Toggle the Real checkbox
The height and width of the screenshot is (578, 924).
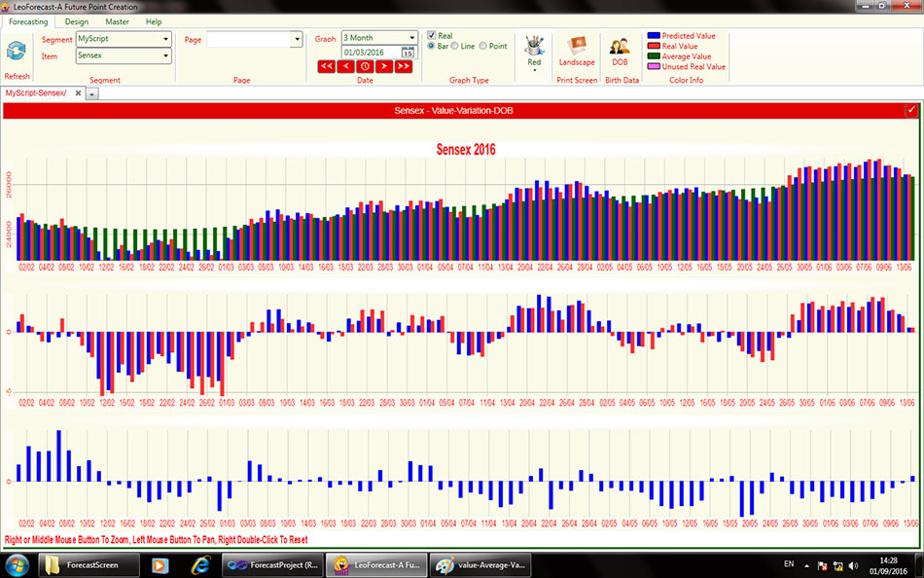(x=431, y=35)
